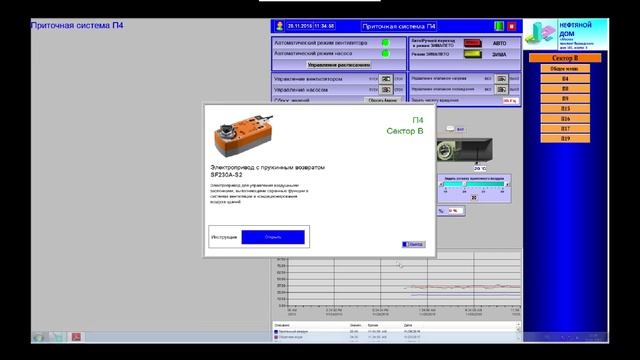Open File Explorer from the taskbar

click(x=58, y=337)
